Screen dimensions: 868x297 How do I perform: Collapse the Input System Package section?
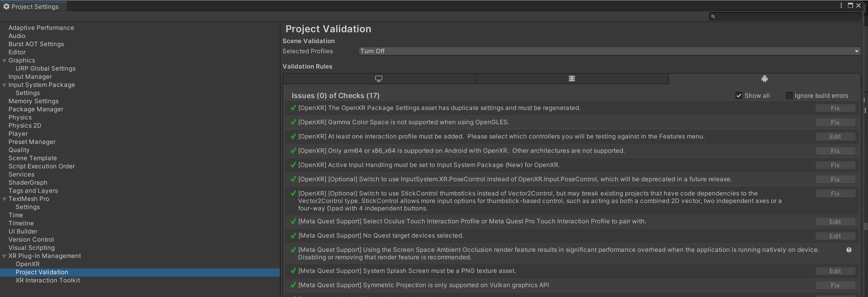[4, 85]
